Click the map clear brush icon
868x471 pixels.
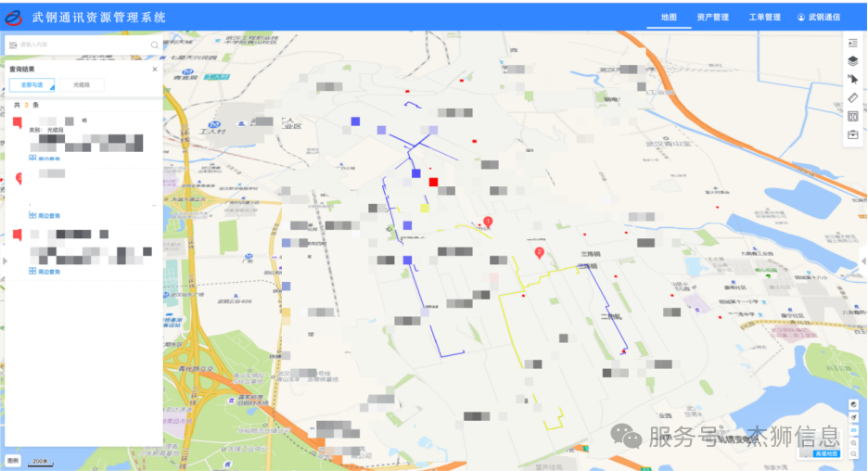853,419
